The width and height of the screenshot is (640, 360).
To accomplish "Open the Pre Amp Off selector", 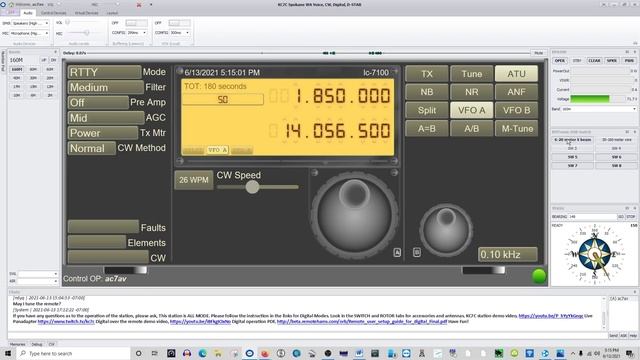I will [x=98, y=102].
